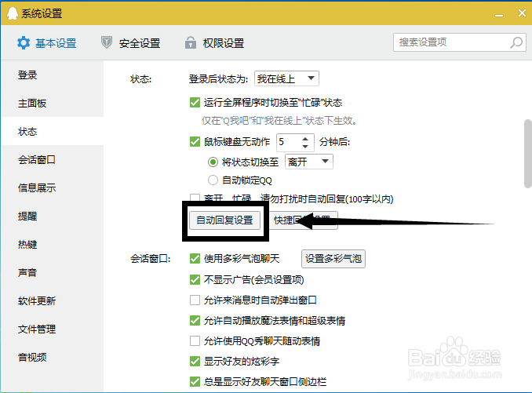
Task: Focus the 搜索设置项 search field
Action: coord(460,42)
